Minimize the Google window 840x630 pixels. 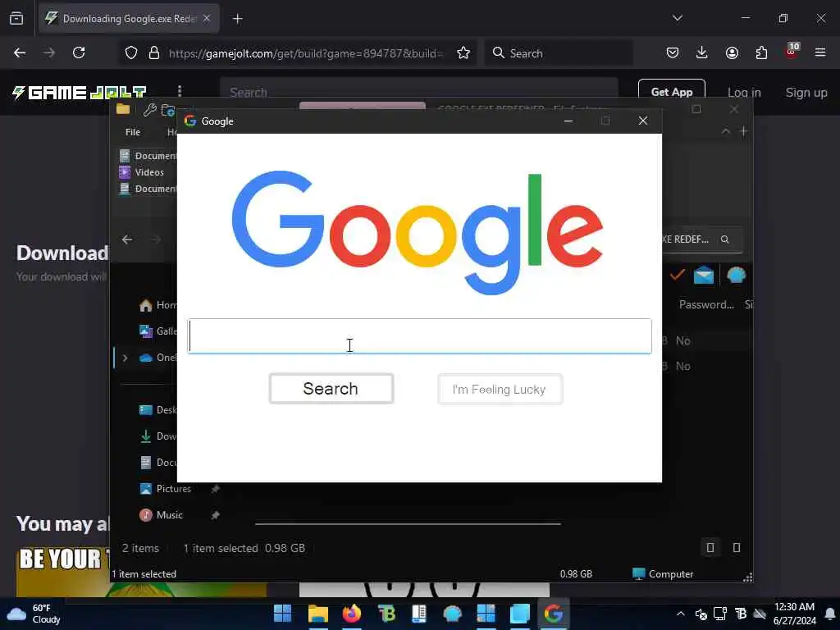568,121
